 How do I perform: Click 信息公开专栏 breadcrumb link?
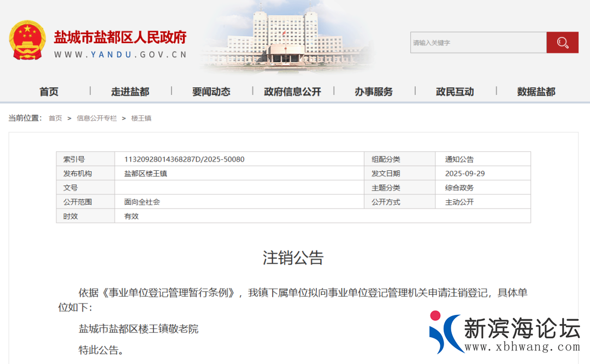tap(97, 118)
